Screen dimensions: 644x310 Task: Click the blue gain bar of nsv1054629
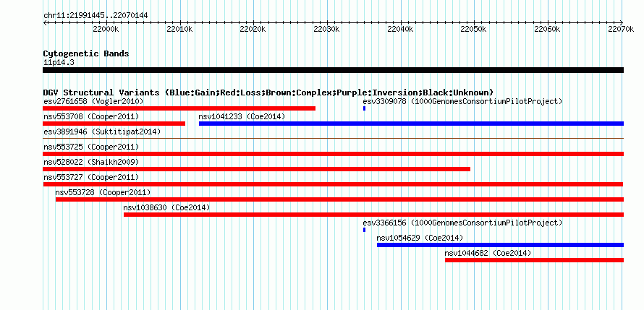(x=500, y=245)
